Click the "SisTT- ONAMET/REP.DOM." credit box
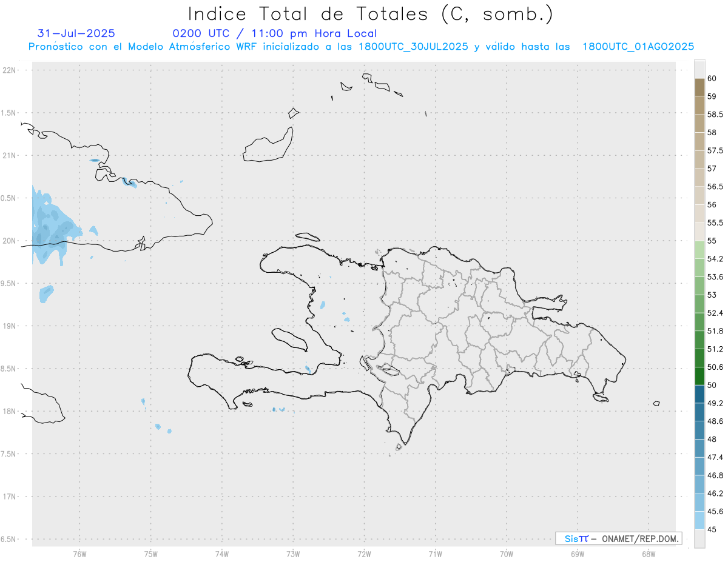Image resolution: width=728 pixels, height=562 pixels. (x=618, y=538)
